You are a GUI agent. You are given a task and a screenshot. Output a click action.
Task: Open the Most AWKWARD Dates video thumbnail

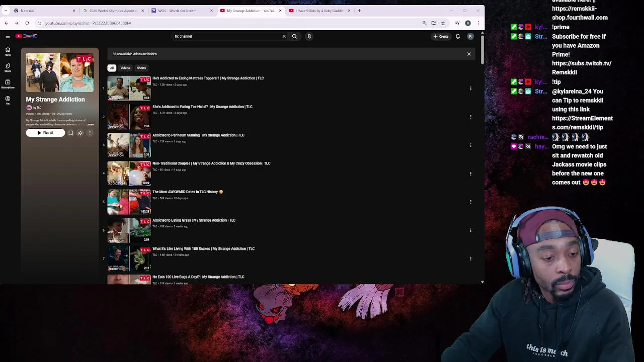[129, 202]
